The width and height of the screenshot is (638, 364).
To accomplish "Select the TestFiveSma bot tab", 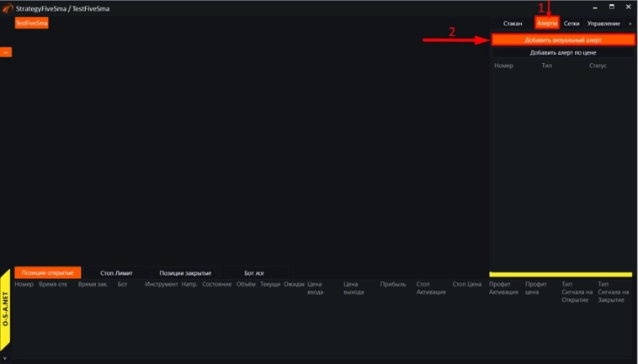I will pos(32,24).
